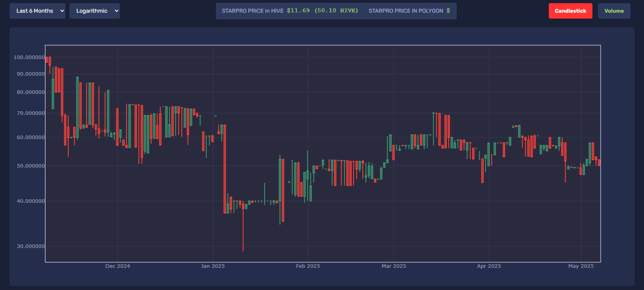644x290 pixels.
Task: Click the 30.000000 y-axis label
Action: coord(31,246)
